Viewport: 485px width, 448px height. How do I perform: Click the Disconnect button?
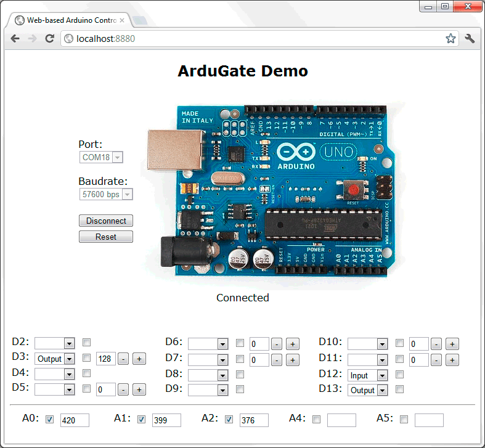pos(106,221)
